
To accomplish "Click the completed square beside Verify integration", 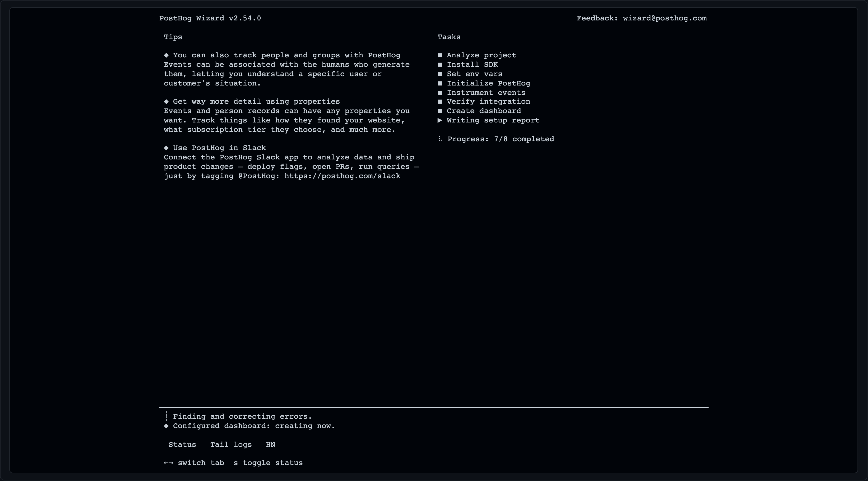I will tap(440, 102).
